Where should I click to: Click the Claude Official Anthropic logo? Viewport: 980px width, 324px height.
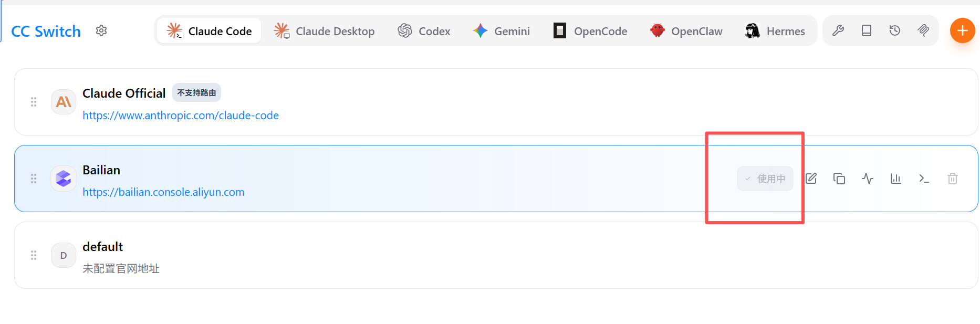pos(64,102)
